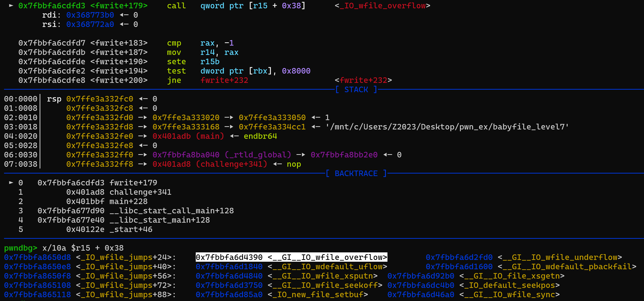Click the _IO_wfile_jumps+24 address 0x7fbbfa8650d8
The image size is (644, 301).
[x=37, y=257]
